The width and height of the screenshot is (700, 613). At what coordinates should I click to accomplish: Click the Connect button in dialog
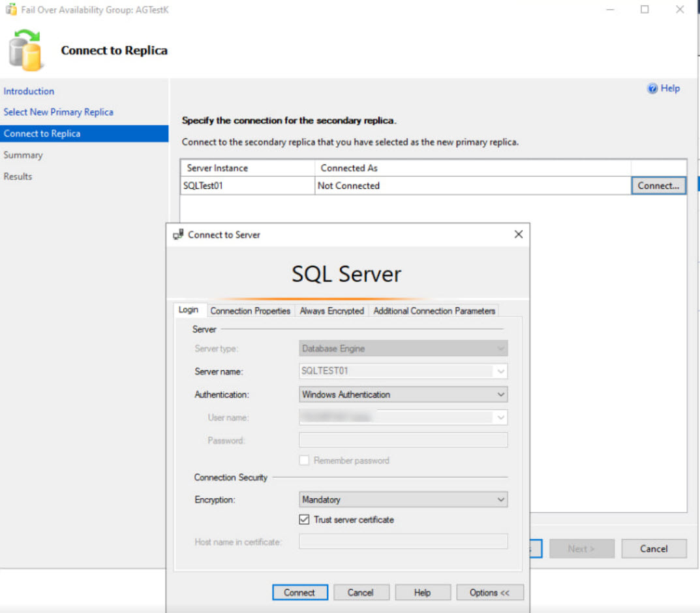click(x=299, y=592)
